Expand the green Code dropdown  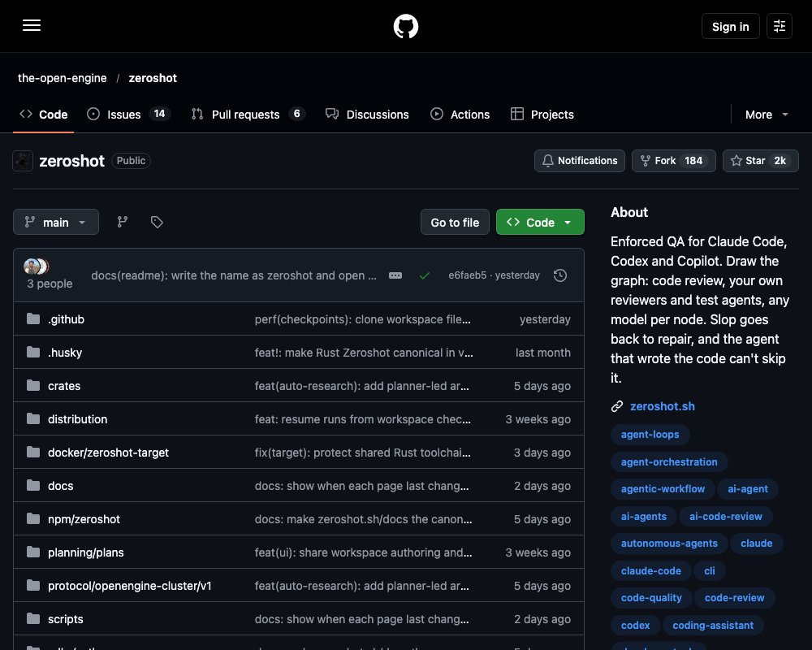click(540, 222)
